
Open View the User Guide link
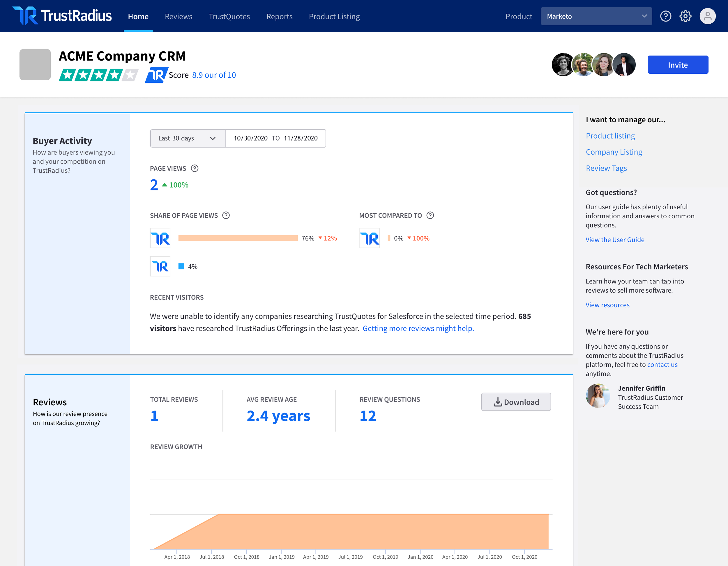click(615, 240)
